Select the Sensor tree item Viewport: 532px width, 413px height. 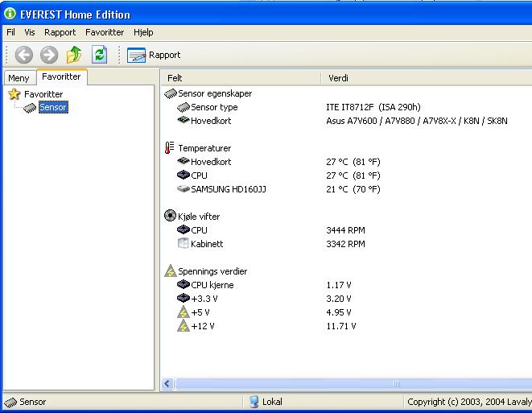click(53, 107)
